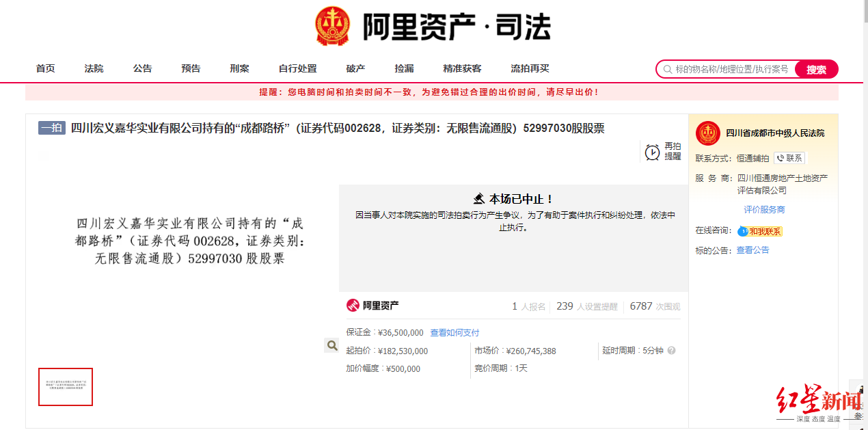Open the 精准获客 navigation item
Viewport: 868px width, 430px height.
[462, 68]
